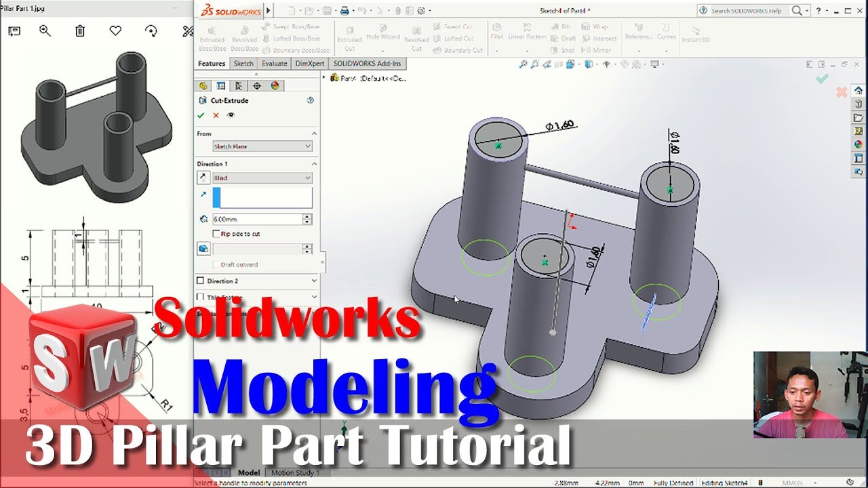Open DisplayManager appearance panel tab
This screenshot has height=488, width=868.
(x=275, y=85)
